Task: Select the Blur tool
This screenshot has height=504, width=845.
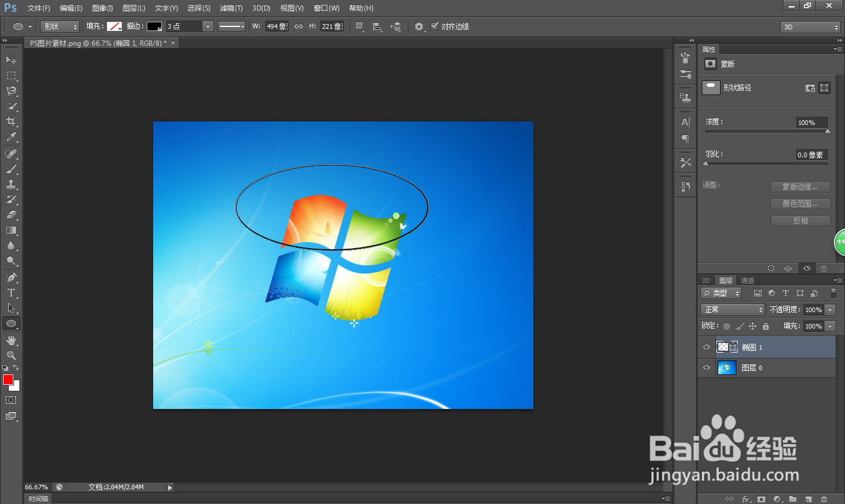Action: tap(11, 245)
